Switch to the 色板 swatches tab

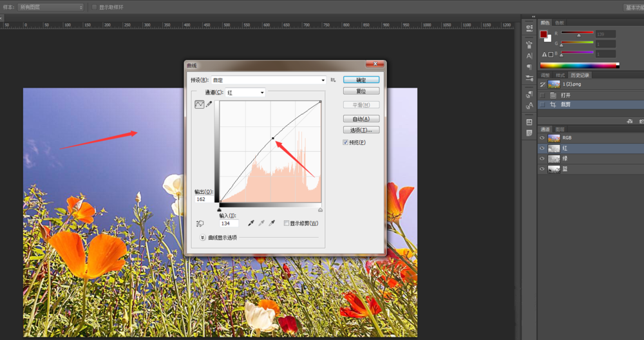pyautogui.click(x=560, y=23)
